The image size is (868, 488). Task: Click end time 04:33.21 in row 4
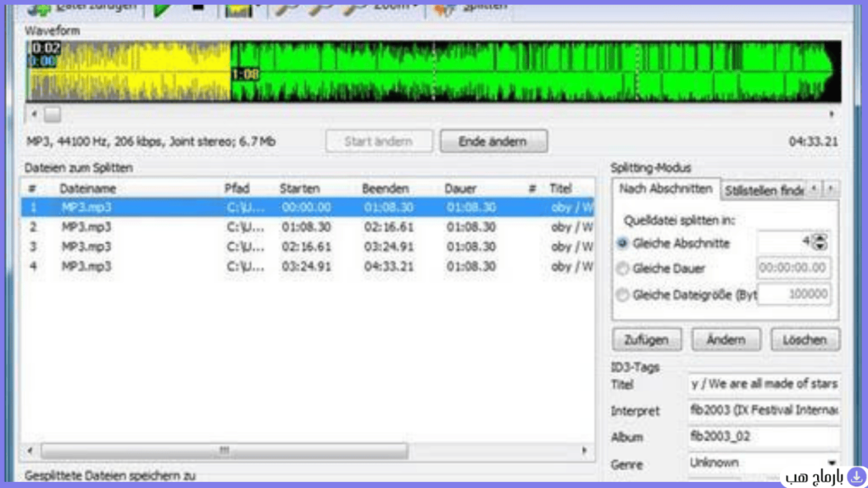388,266
